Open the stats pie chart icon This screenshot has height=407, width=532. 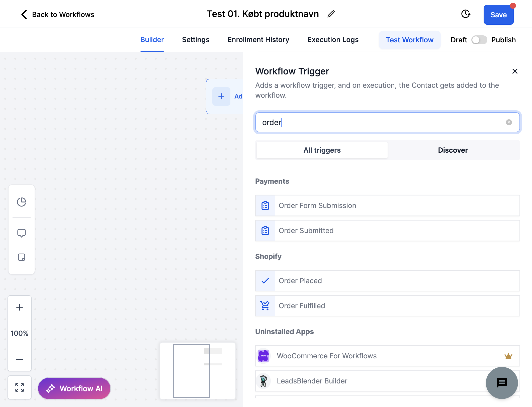pos(22,202)
